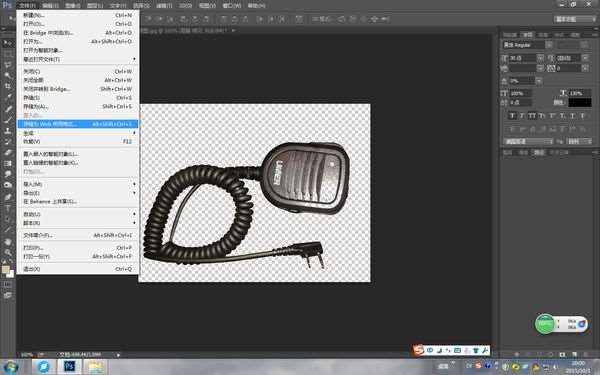The height and width of the screenshot is (375, 600).
Task: Toggle All Caps in the Character panel
Action: click(x=532, y=116)
